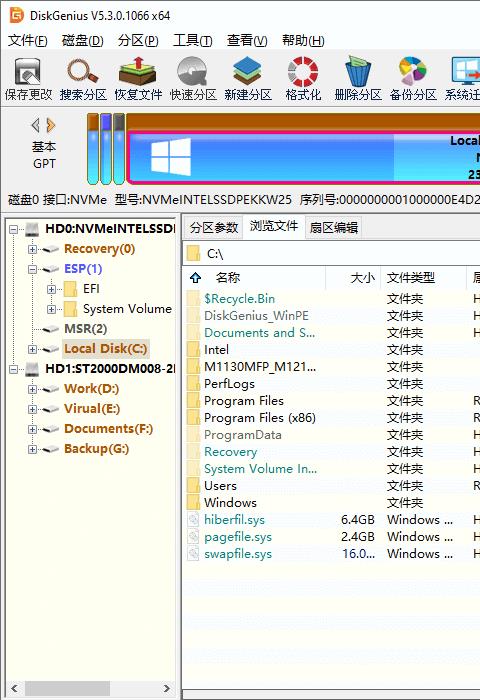Select the Format (格式化) toolbar icon
The image size is (480, 700).
[x=303, y=79]
